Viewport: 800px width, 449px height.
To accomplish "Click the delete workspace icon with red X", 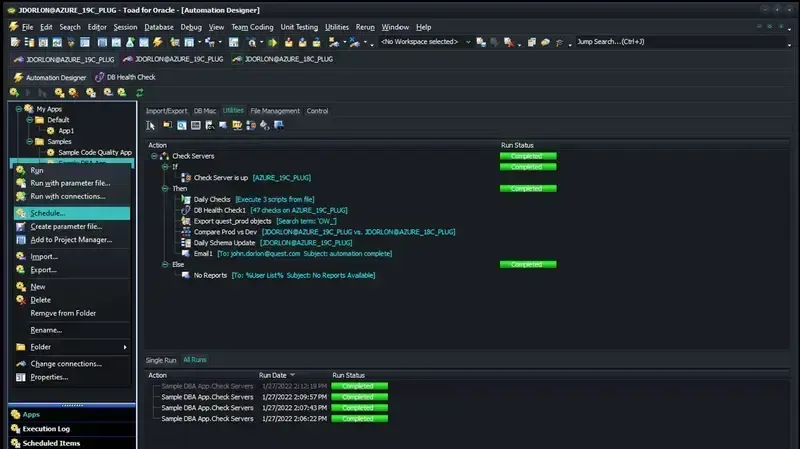I will (509, 42).
